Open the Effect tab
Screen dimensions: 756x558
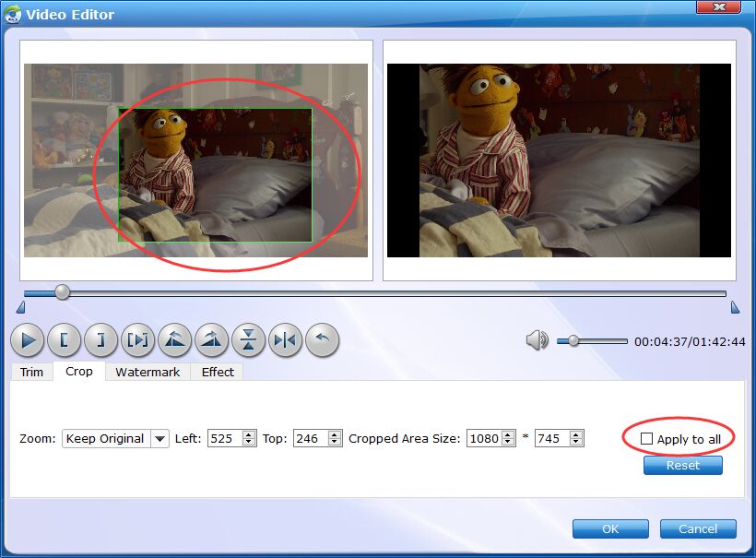pyautogui.click(x=218, y=372)
